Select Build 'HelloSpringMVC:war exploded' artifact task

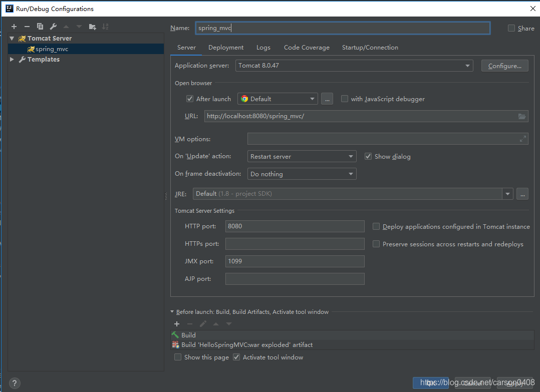tap(352, 345)
